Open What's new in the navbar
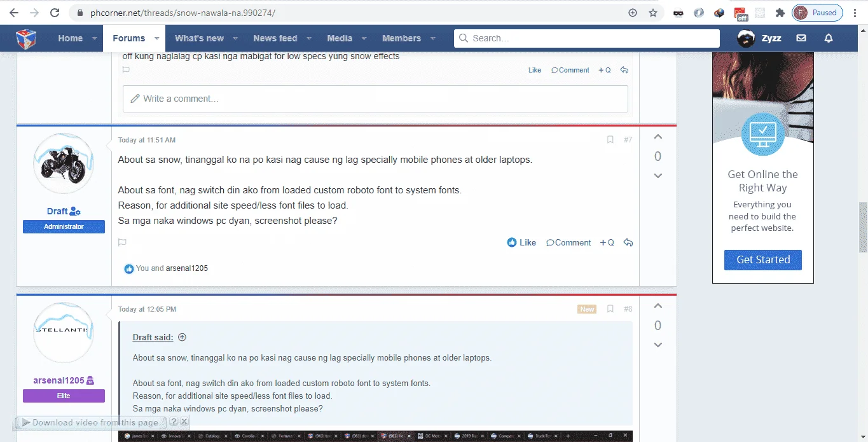Viewport: 868px width, 442px height. [x=199, y=38]
